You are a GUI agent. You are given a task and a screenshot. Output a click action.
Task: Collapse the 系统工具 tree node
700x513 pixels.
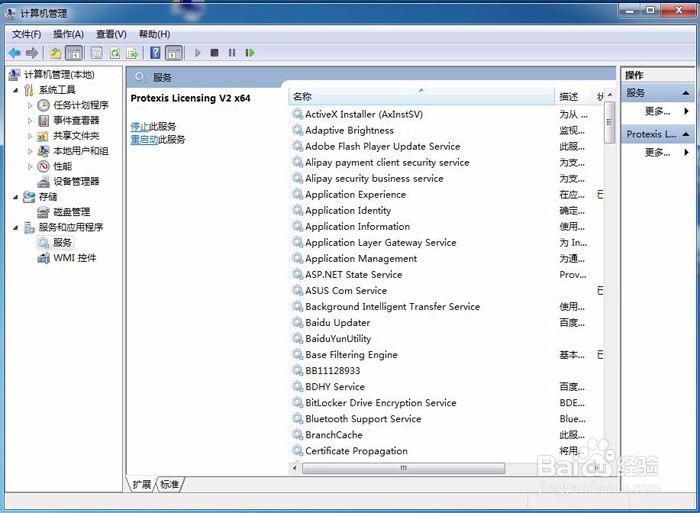pyautogui.click(x=16, y=90)
